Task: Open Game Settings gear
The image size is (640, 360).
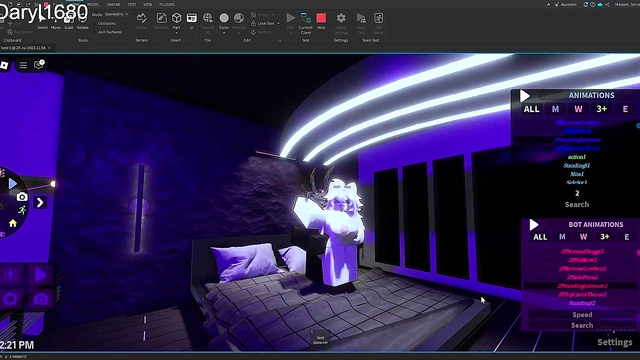Action: click(341, 23)
